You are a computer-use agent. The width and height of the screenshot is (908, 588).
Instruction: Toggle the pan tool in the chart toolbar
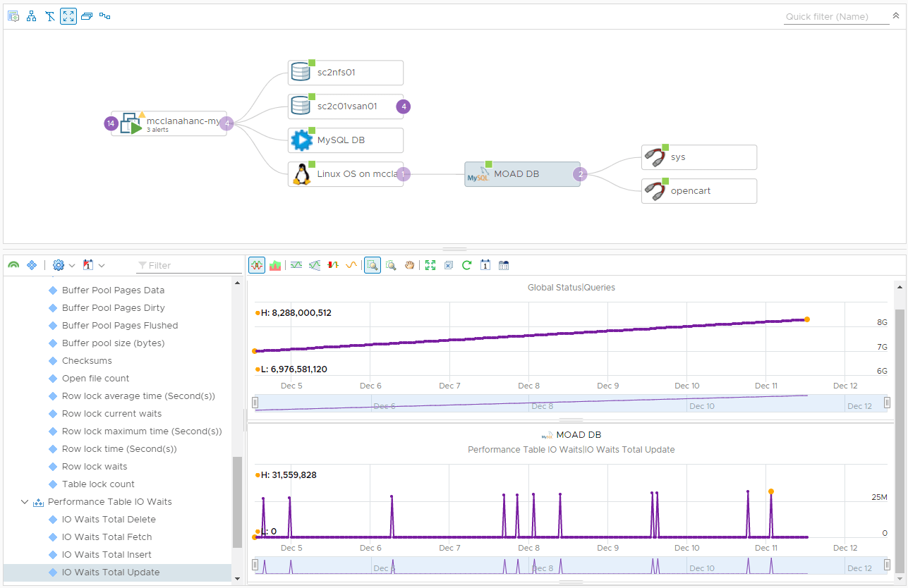409,264
